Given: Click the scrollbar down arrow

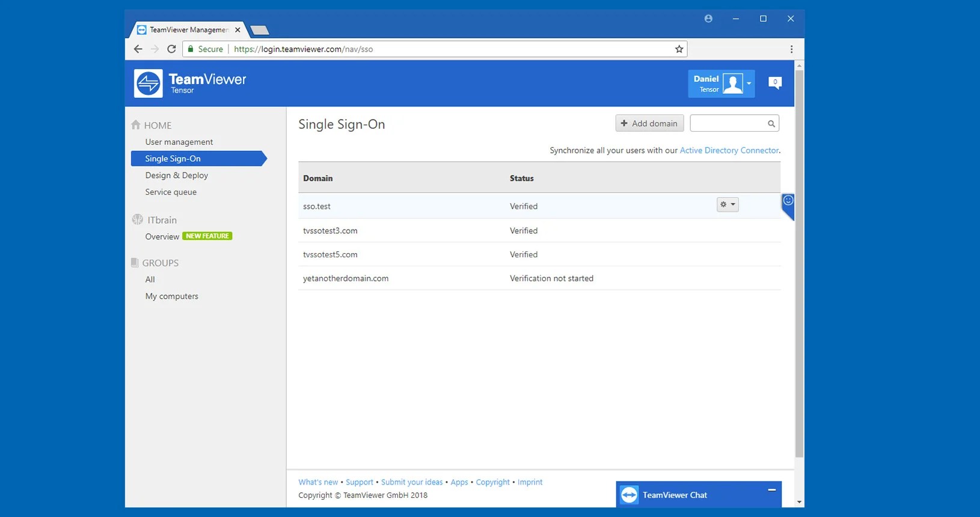Looking at the screenshot, I should pos(799,502).
